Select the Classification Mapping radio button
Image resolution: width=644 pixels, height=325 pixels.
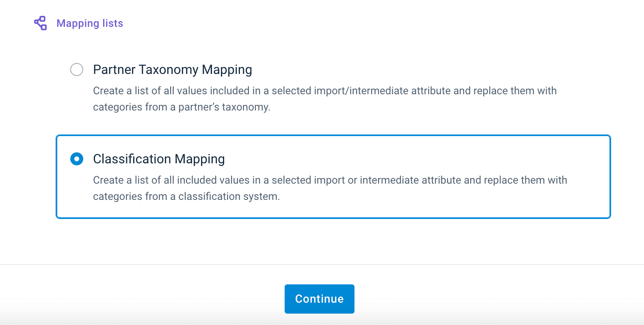pyautogui.click(x=77, y=159)
